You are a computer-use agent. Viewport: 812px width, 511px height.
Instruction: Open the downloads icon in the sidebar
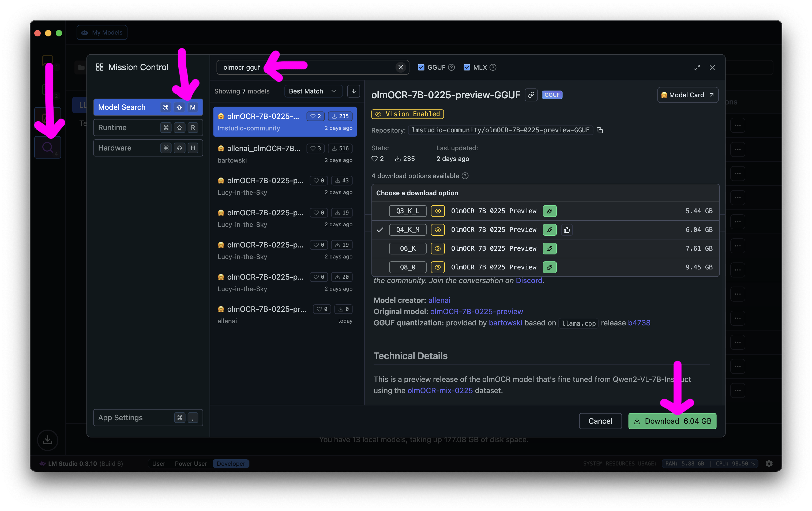pyautogui.click(x=48, y=440)
